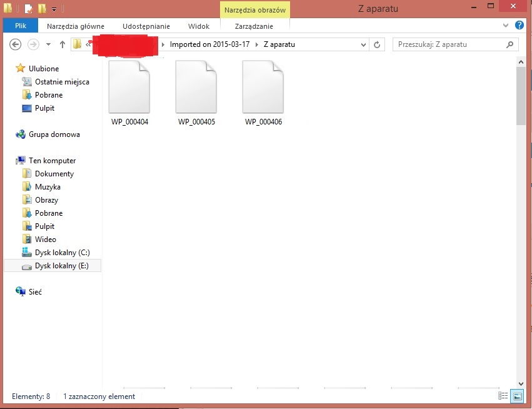Open the Udostępnianie ribbon tab
532x409 pixels.
(146, 26)
